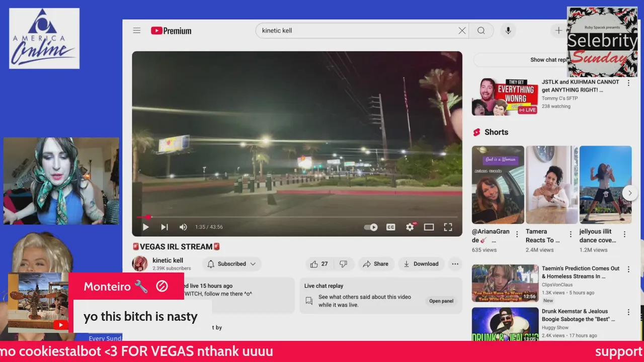This screenshot has width=644, height=362.
Task: Open the EVERYTHING WONRG live thumbnail
Action: (504, 97)
